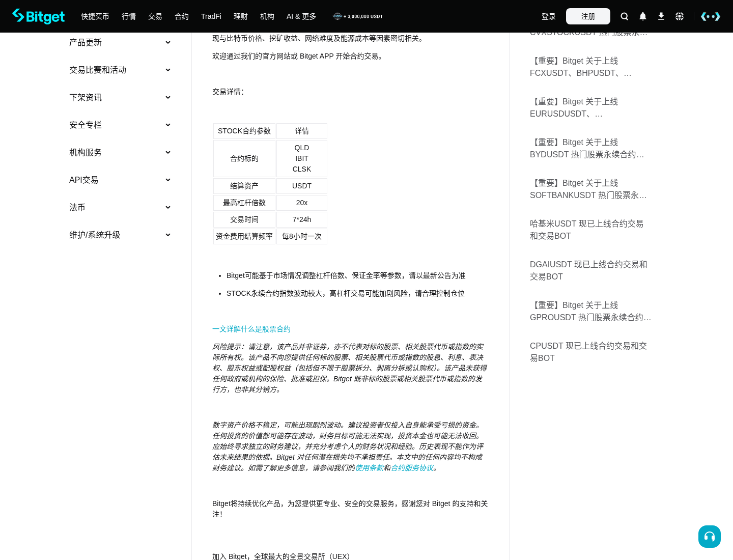Click the download app icon
733x560 pixels.
(x=661, y=16)
